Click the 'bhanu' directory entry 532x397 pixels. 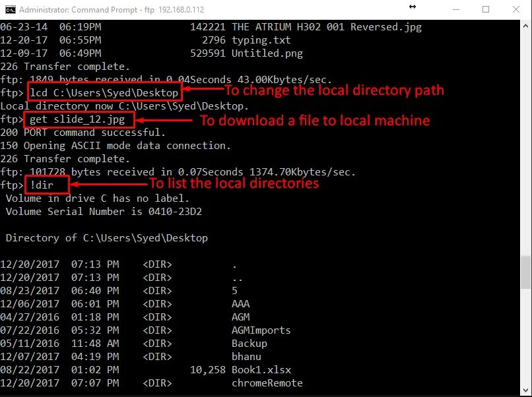coord(246,357)
